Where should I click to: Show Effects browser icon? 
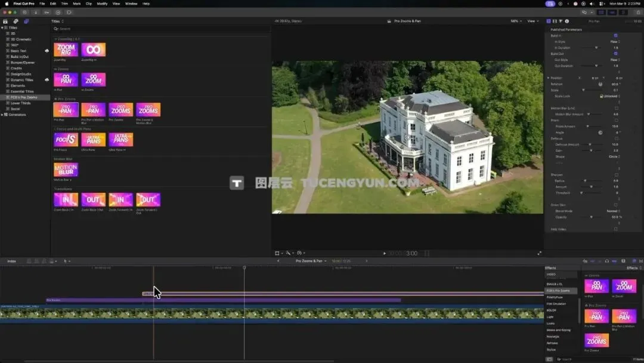click(x=634, y=261)
